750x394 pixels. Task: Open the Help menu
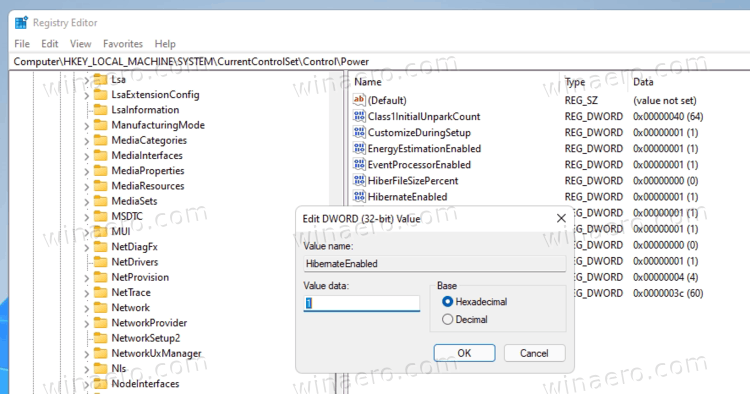(165, 44)
